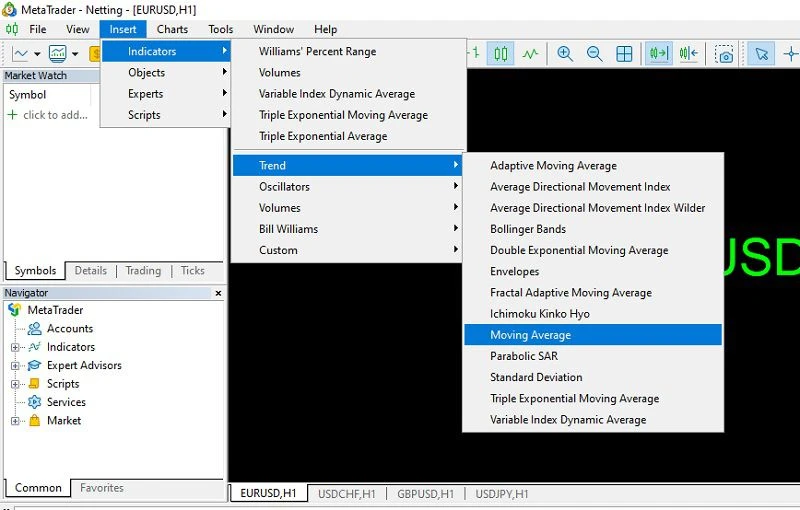Click the blue line chart icon
800x510 pixels.
point(20,53)
